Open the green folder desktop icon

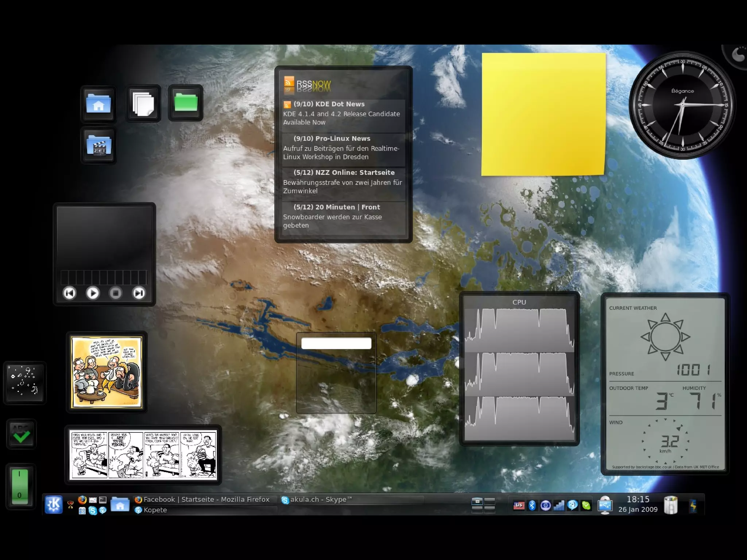[186, 102]
